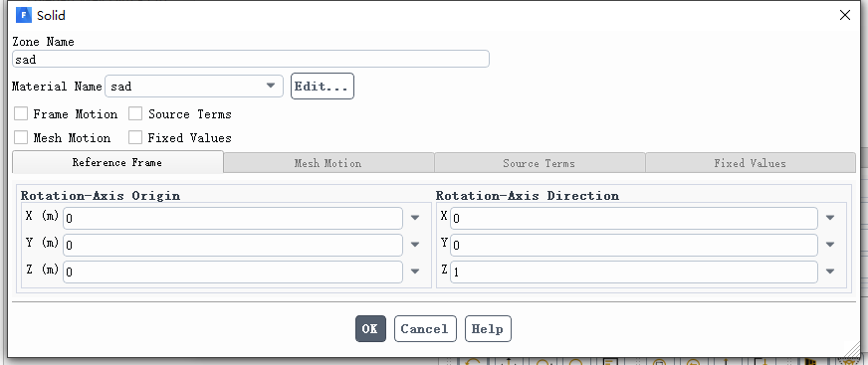Screen dimensions: 868x365
Task: Switch to the Reference Frame tab
Action: click(117, 162)
